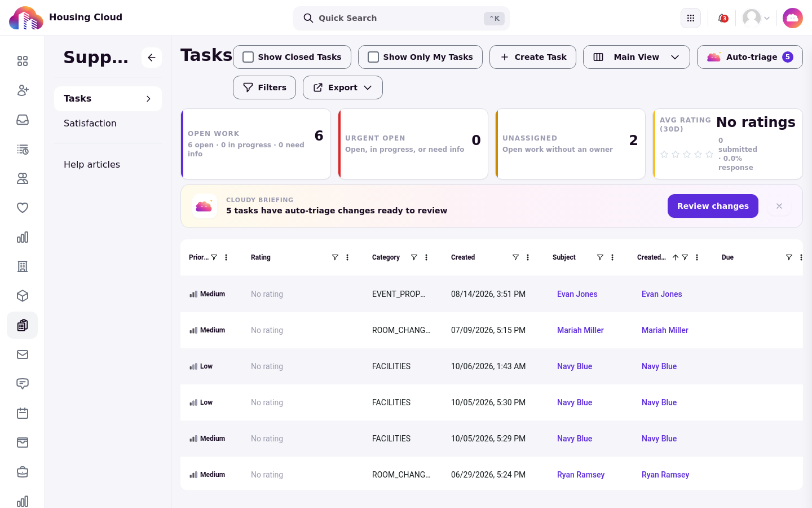Open the calendar icon in sidebar
The width and height of the screenshot is (812, 508).
point(23,413)
